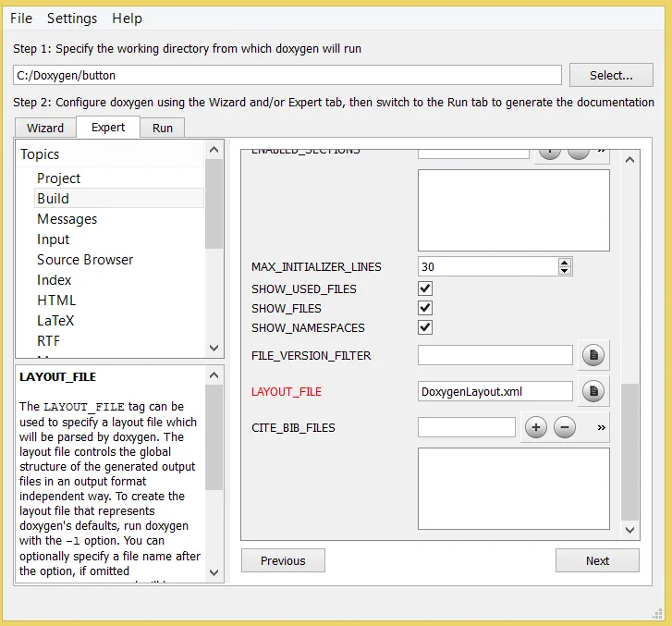The image size is (672, 626).
Task: Click Topics list scrollbar thumb
Action: click(214, 203)
